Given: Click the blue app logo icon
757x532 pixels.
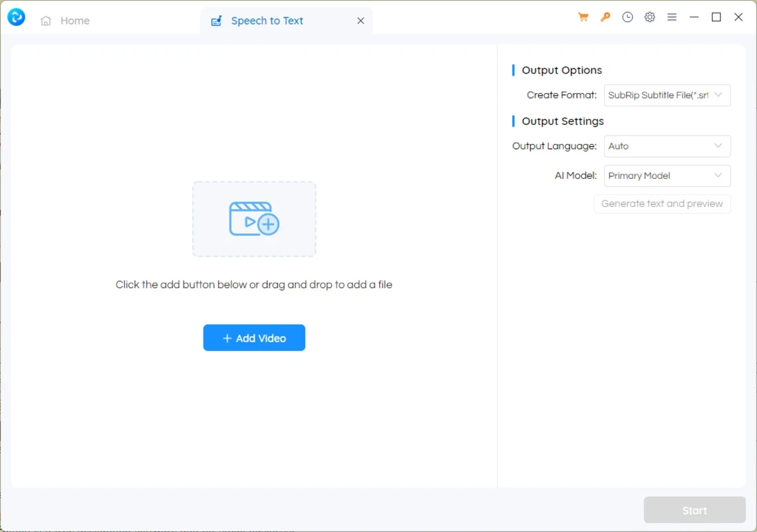Looking at the screenshot, I should click(16, 18).
